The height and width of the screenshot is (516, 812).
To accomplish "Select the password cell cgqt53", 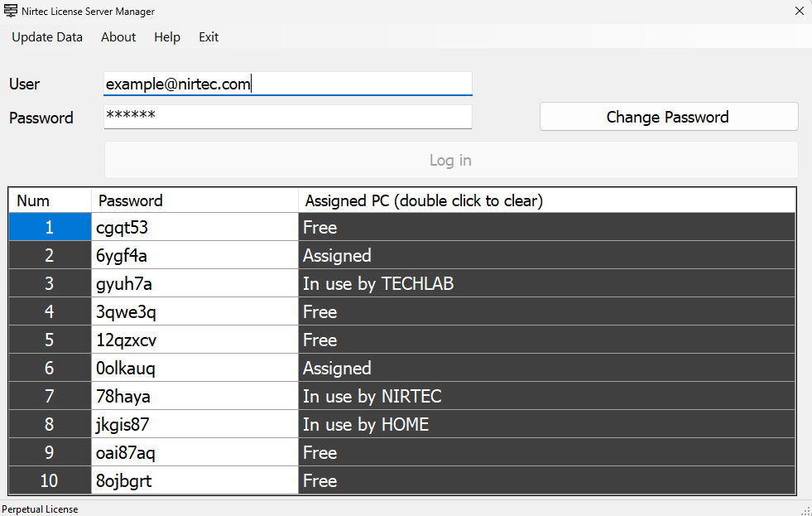I will [195, 228].
